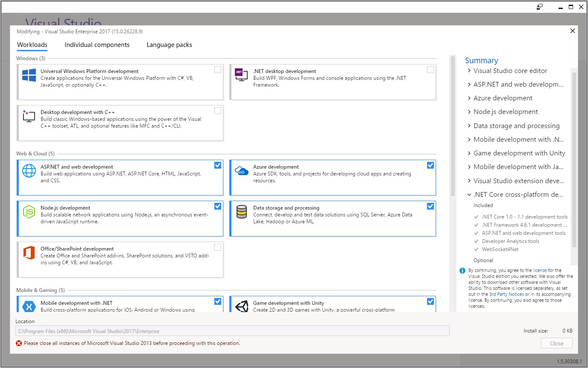
Task: Check .NET desktop development workload
Action: (430, 70)
